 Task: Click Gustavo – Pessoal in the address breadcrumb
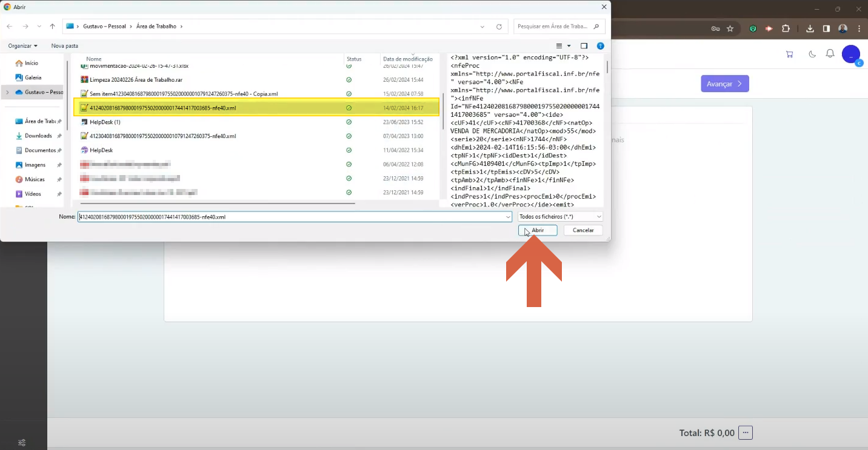(x=104, y=27)
